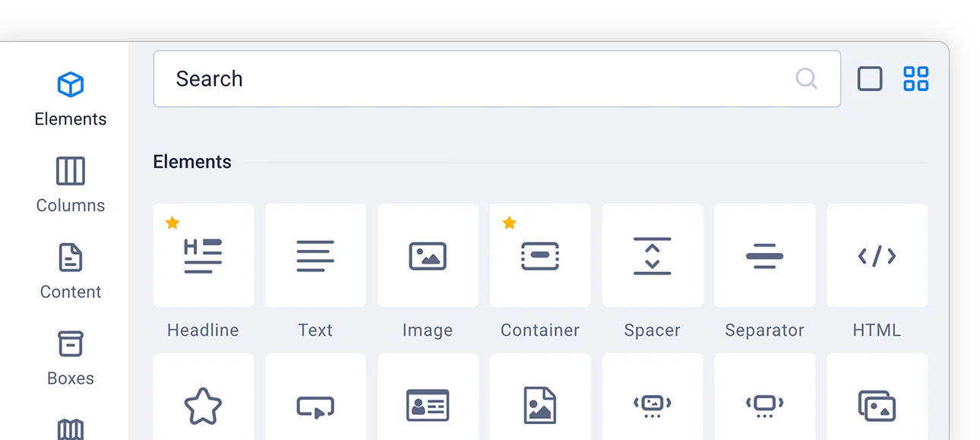The width and height of the screenshot is (980, 440).
Task: Unstar the Headline favorite star
Action: [172, 223]
